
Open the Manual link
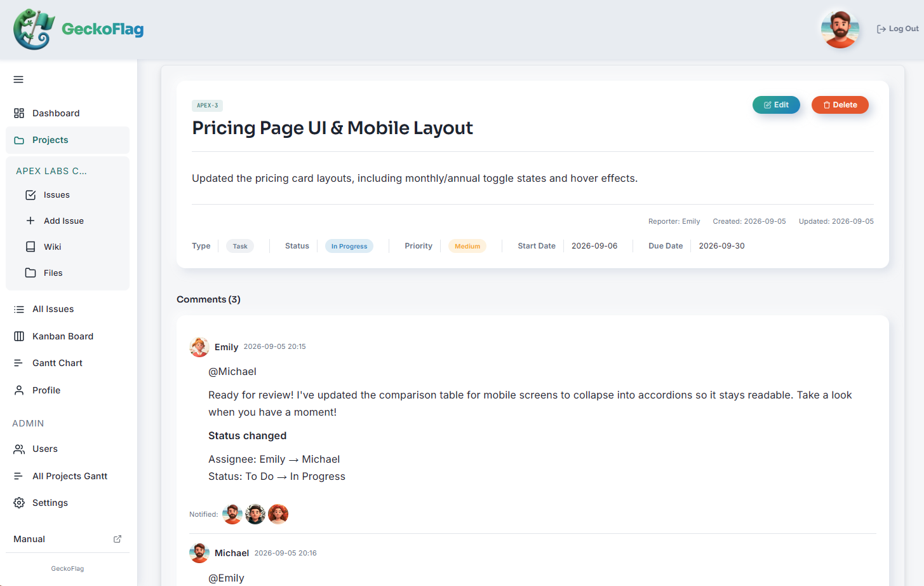click(67, 539)
